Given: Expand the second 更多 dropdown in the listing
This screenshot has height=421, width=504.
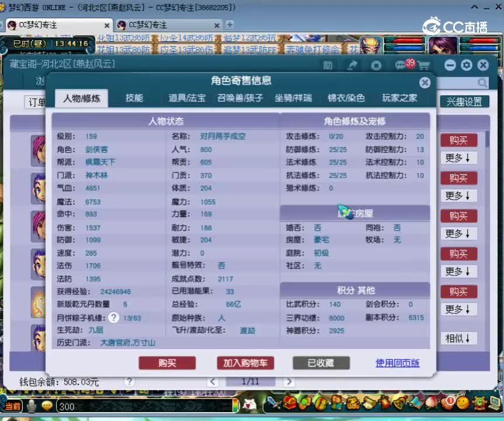Looking at the screenshot, I should pyautogui.click(x=458, y=195).
